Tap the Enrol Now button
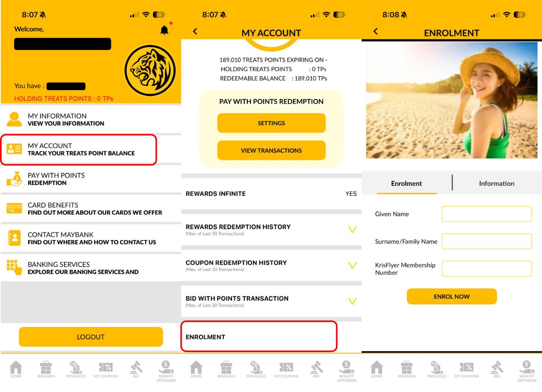 point(452,296)
